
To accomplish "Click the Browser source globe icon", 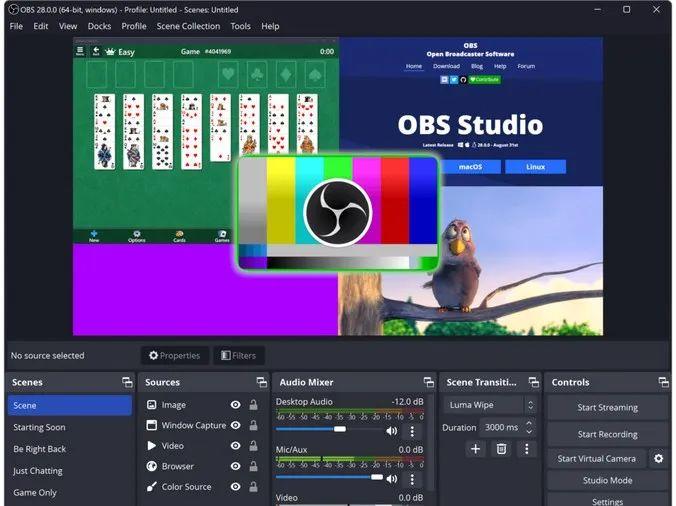I will tap(151, 466).
